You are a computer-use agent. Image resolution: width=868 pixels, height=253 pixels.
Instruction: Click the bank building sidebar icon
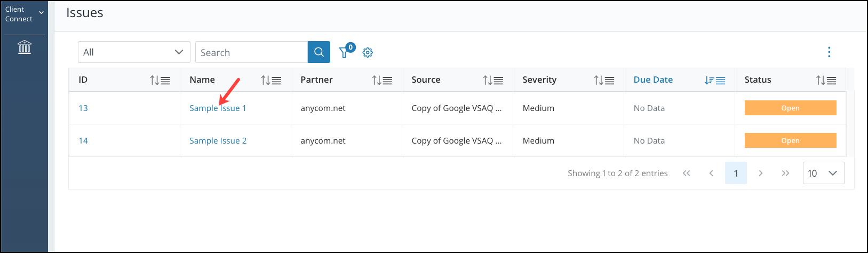[x=25, y=47]
